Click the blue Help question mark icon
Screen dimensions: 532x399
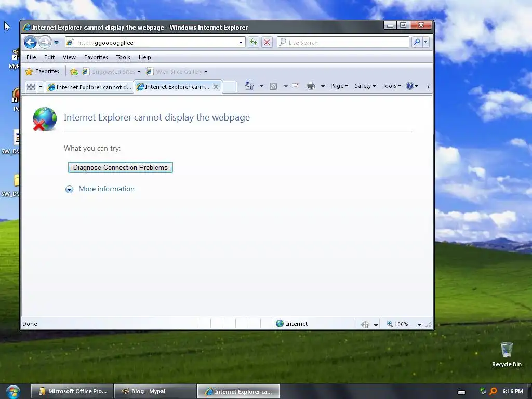tap(410, 86)
